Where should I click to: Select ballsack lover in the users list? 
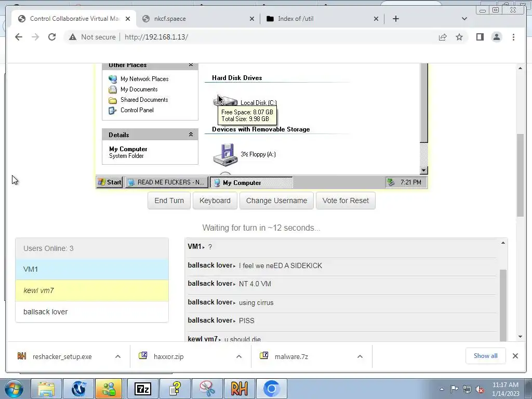tap(92, 312)
